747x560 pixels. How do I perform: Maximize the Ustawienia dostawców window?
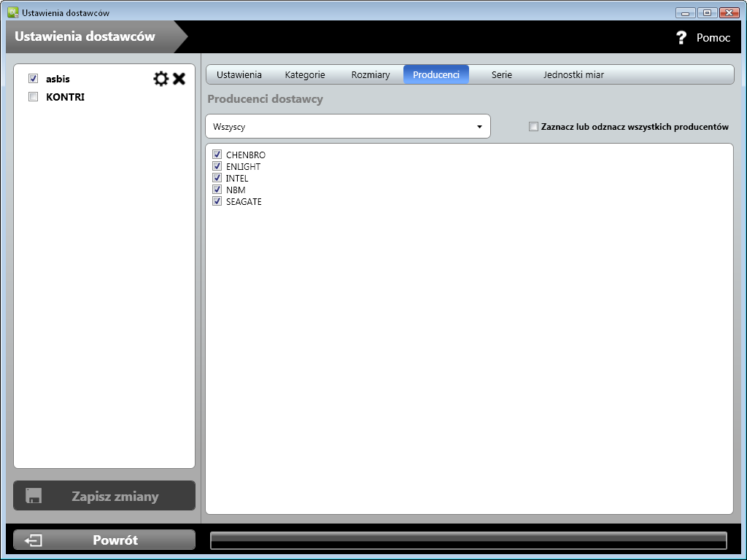707,13
